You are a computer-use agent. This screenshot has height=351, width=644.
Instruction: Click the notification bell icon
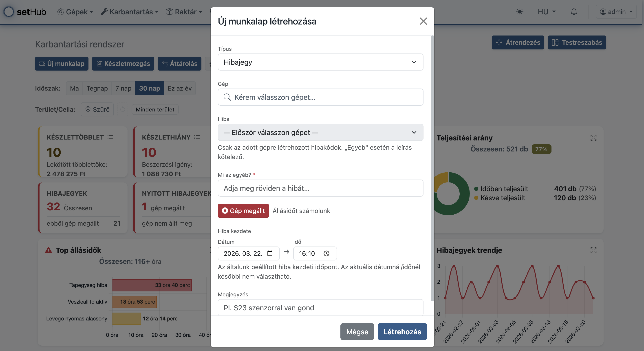(x=574, y=12)
